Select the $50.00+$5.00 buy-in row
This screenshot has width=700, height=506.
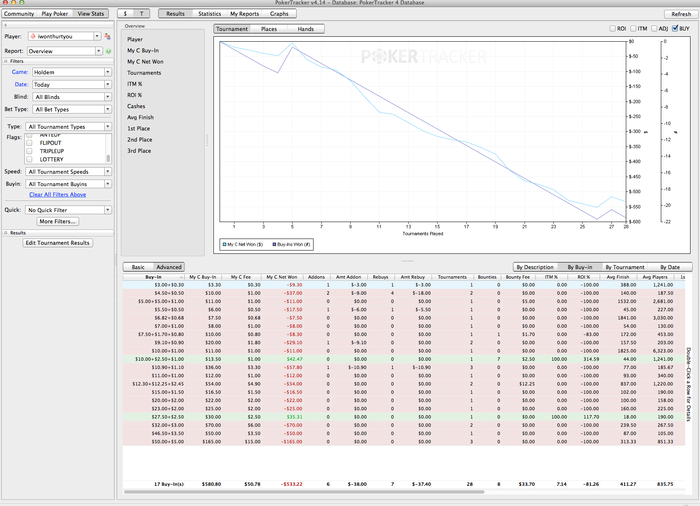(404, 442)
